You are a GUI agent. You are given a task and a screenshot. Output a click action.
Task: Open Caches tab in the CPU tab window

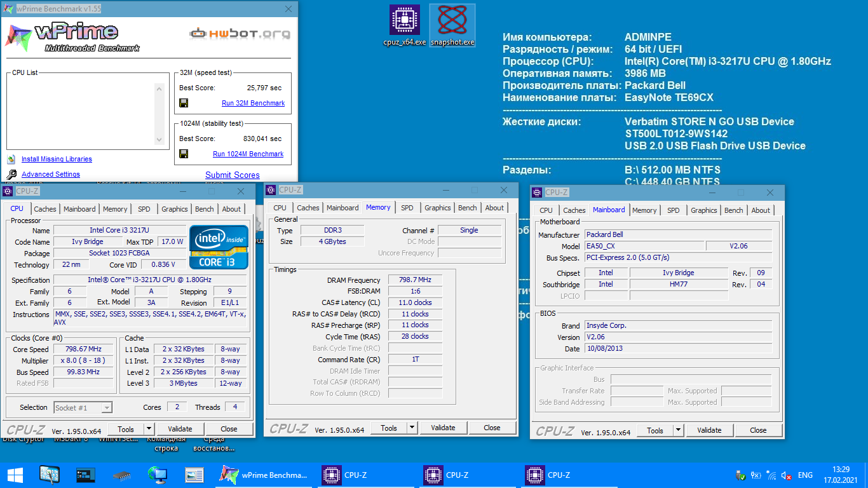click(x=45, y=209)
